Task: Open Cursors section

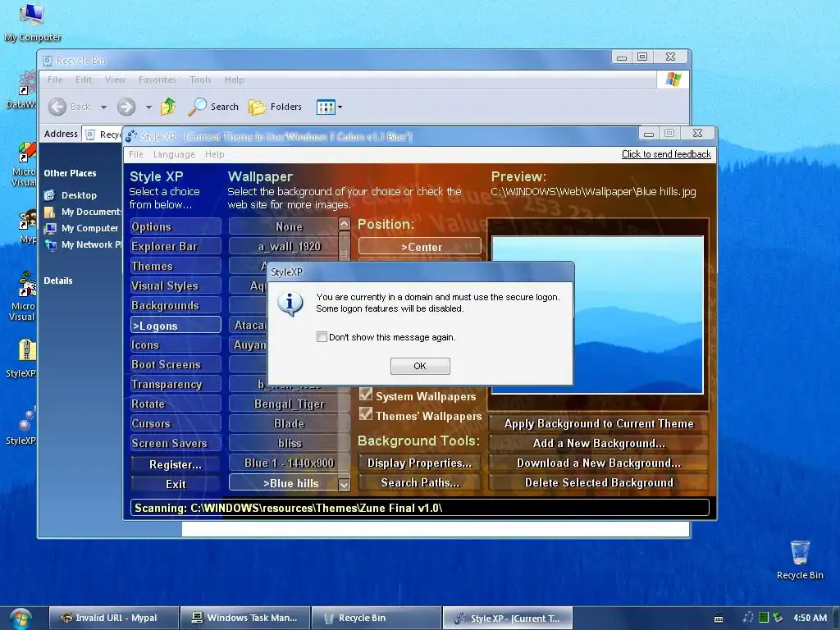Action: [176, 423]
